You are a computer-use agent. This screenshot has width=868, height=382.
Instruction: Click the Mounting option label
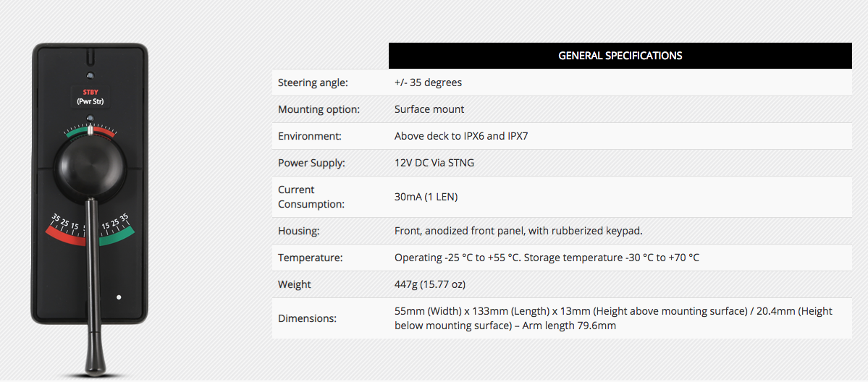[319, 110]
